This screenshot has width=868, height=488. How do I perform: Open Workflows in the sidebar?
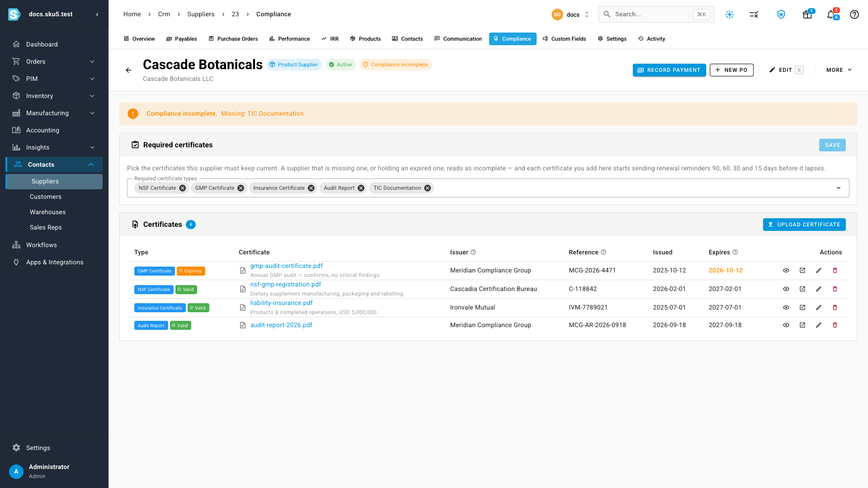click(x=42, y=245)
